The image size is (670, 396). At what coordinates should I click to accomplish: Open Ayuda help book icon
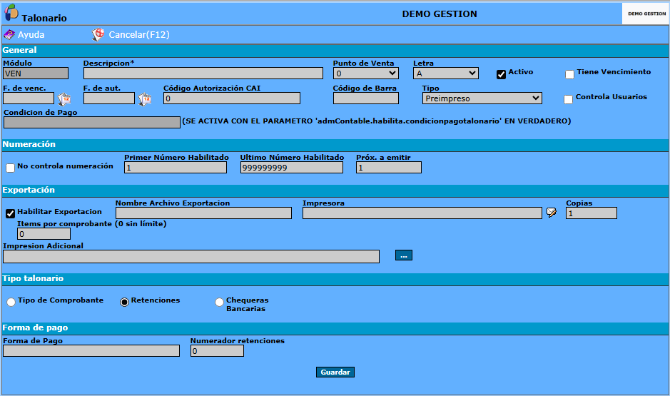pos(9,35)
